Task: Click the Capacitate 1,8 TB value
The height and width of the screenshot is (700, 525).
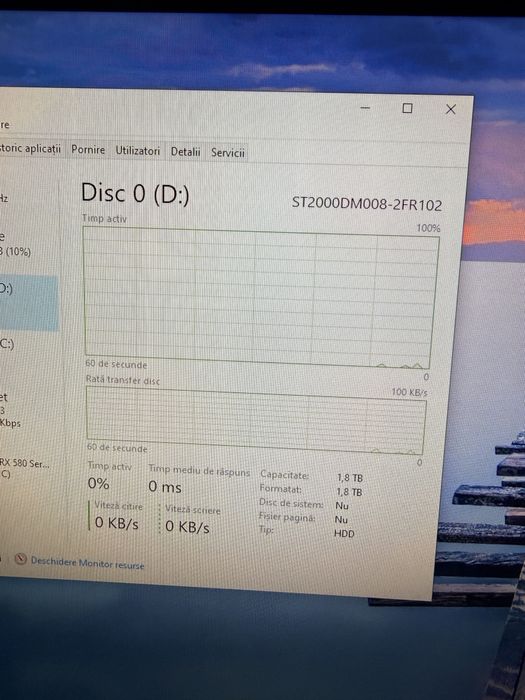Action: 350,478
